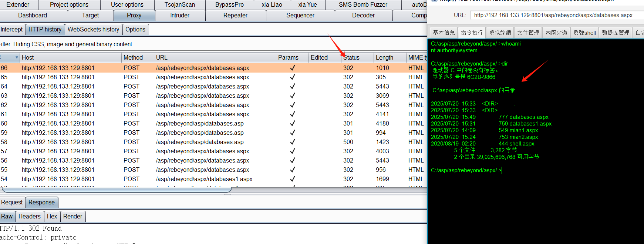
Task: Sort history by Status column
Action: [357, 57]
